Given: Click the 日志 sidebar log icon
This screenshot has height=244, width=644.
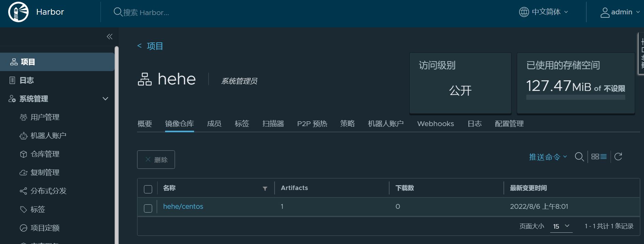Looking at the screenshot, I should tap(12, 80).
